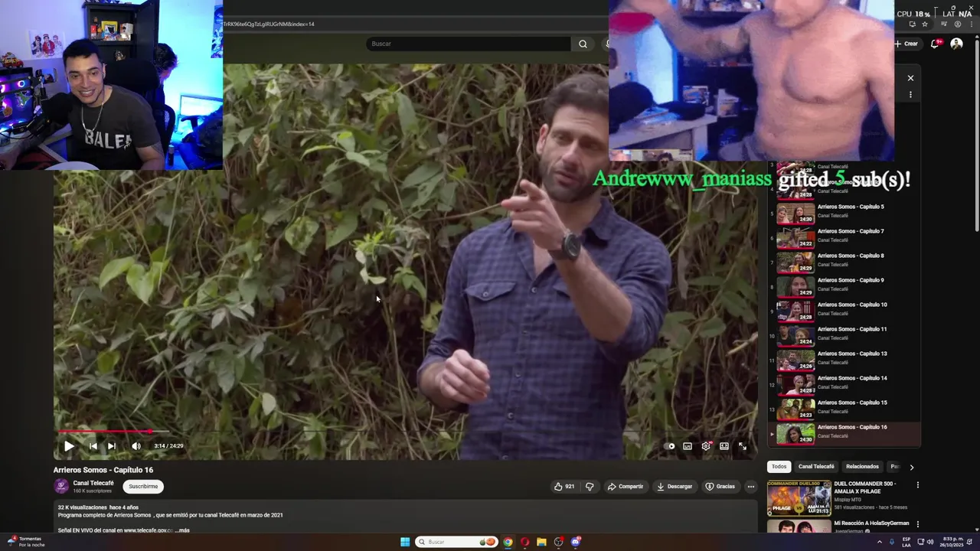
Task: Click in the YouTube Buscar search field
Action: coord(467,44)
